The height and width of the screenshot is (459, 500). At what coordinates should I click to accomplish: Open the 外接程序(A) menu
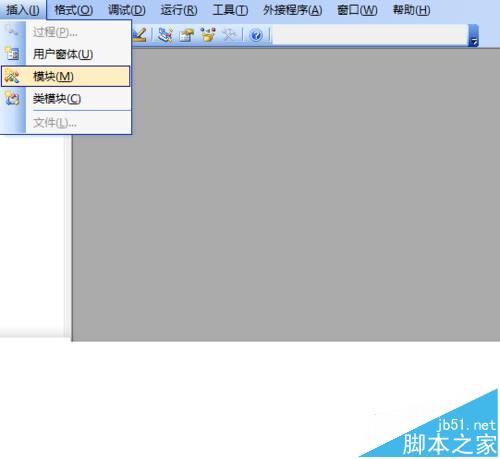[x=292, y=10]
